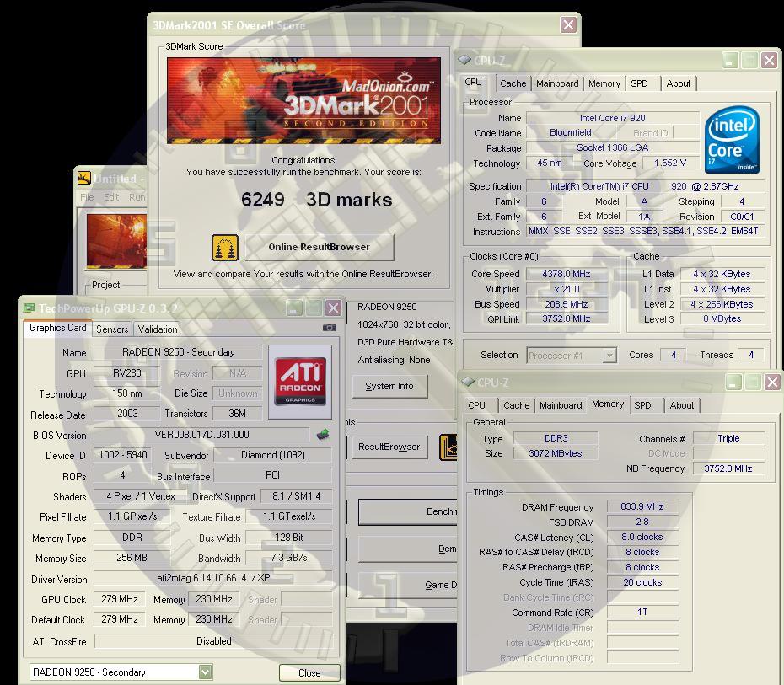784x685 pixels.
Task: Open About tab in upper CPU-Z window
Action: pos(678,83)
